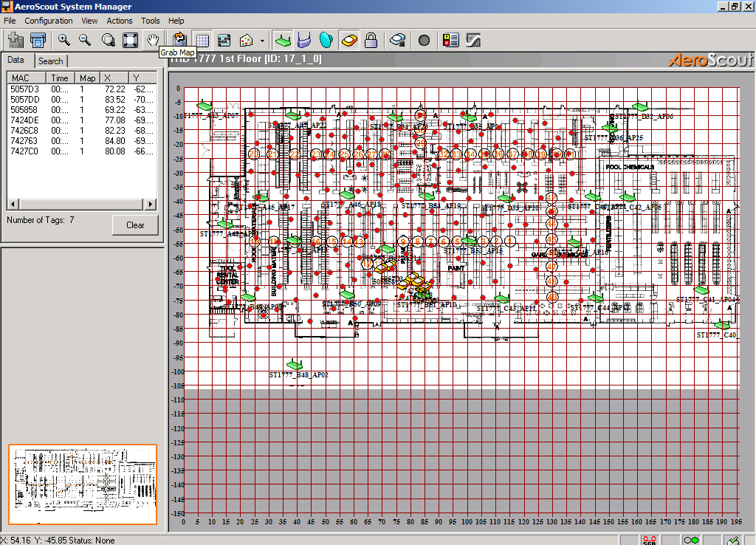Click the yellow-red list report icon

[x=450, y=40]
